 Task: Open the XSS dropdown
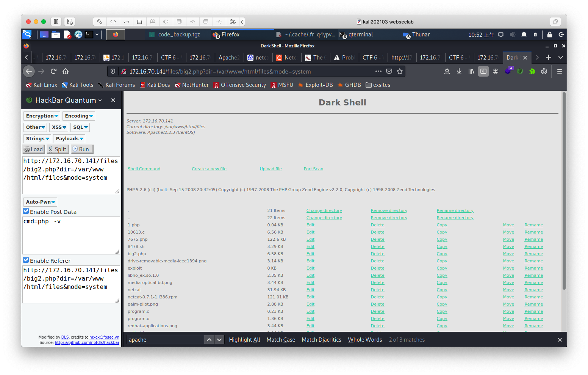click(x=59, y=127)
